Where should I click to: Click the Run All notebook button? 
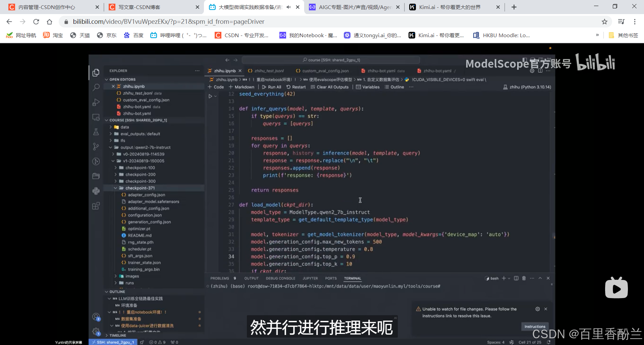click(x=272, y=87)
